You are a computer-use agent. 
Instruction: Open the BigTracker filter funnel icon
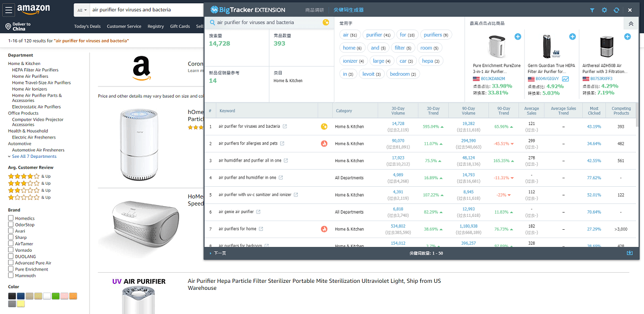(592, 10)
